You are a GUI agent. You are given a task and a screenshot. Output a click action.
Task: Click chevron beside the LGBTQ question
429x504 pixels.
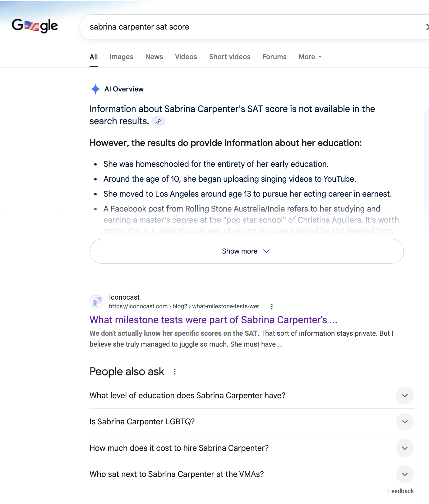pyautogui.click(x=405, y=422)
